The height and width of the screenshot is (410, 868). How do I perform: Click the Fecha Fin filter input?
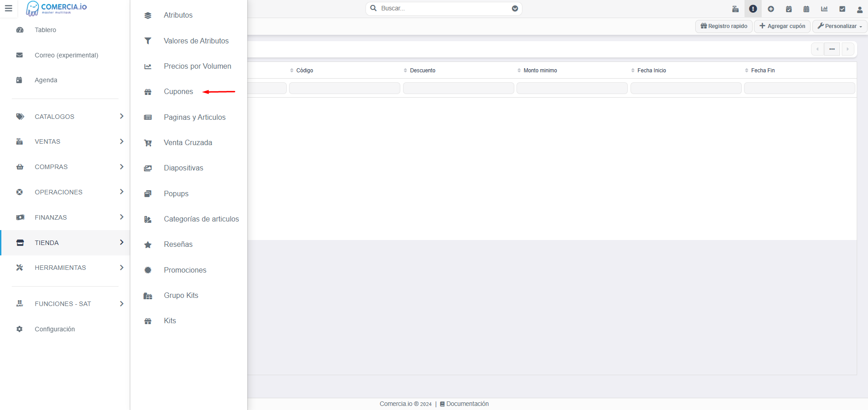coord(800,88)
